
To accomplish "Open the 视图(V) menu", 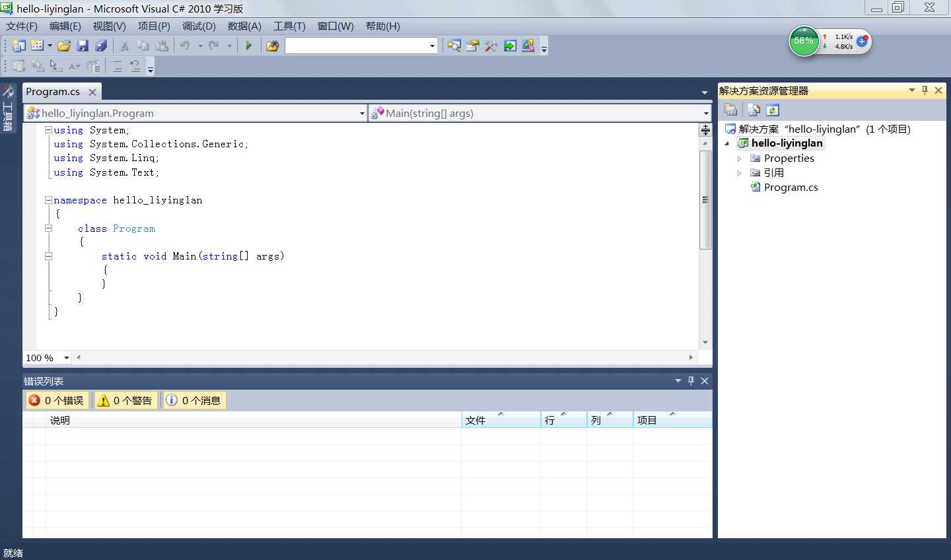I will click(110, 26).
